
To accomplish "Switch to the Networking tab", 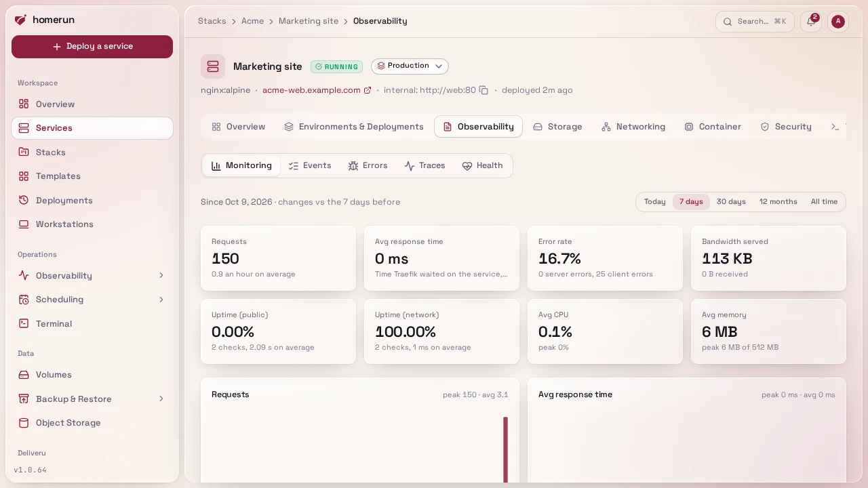I will (x=633, y=127).
